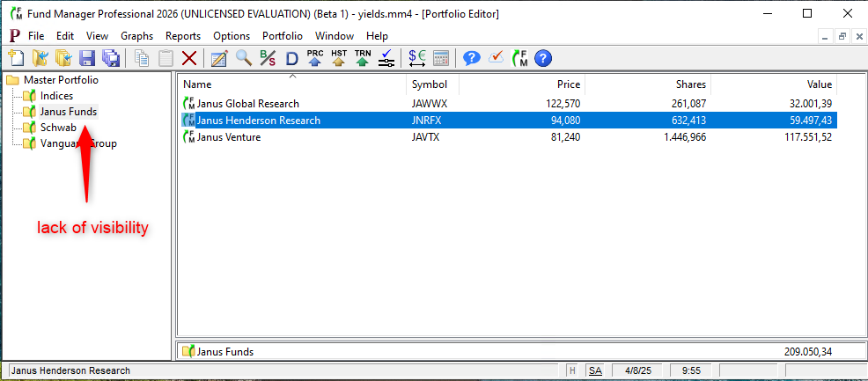
Task: Open the File menu
Action: [x=36, y=36]
